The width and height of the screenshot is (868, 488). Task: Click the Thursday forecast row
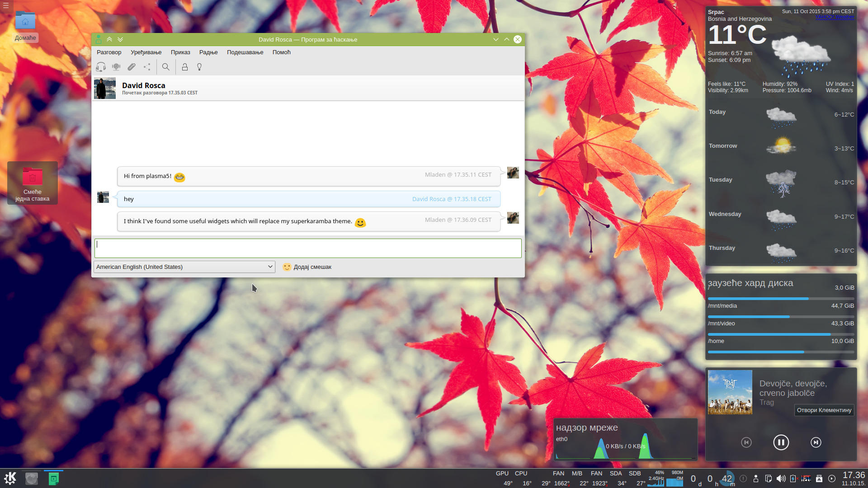pyautogui.click(x=781, y=251)
